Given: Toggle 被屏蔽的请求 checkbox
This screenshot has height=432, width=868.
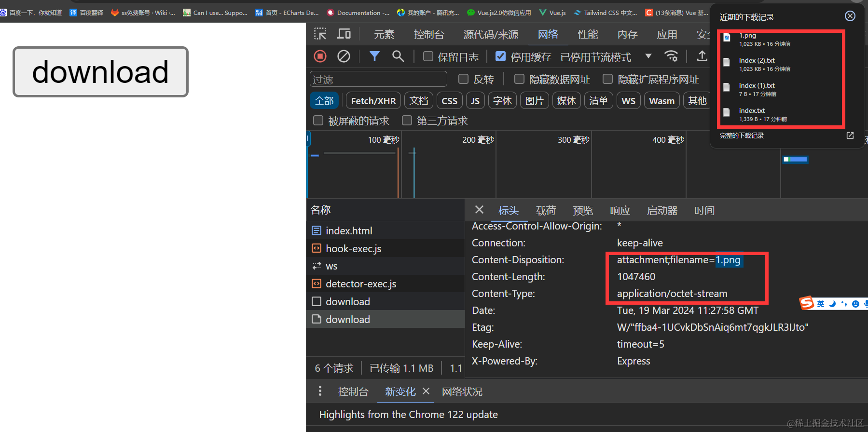Looking at the screenshot, I should coord(318,120).
